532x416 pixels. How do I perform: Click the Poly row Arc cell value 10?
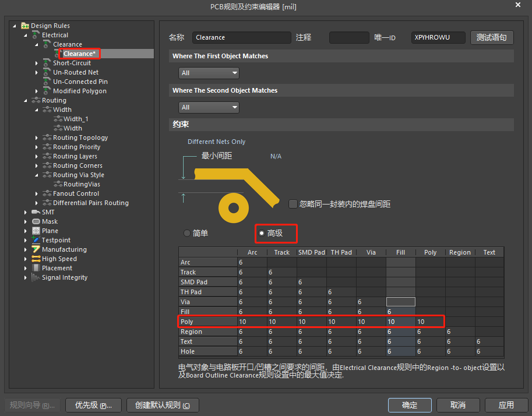pyautogui.click(x=252, y=322)
